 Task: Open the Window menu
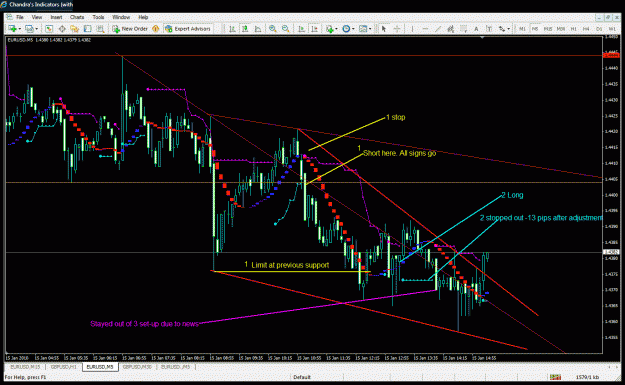click(121, 17)
